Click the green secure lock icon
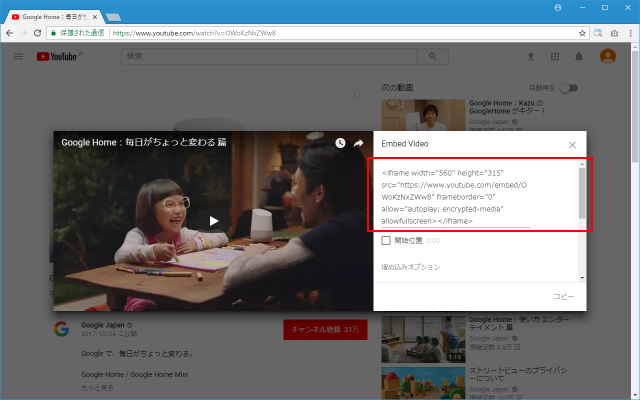This screenshot has height=400, width=640. pos(53,33)
